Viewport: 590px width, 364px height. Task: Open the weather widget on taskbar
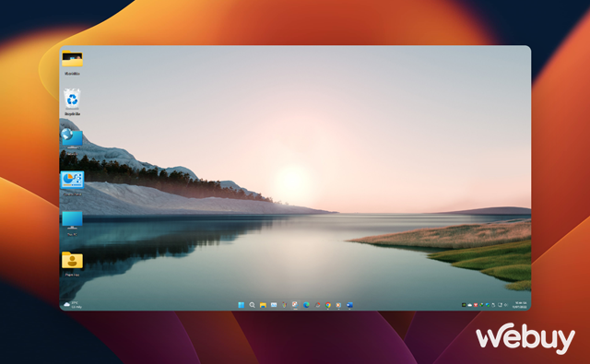(x=73, y=305)
